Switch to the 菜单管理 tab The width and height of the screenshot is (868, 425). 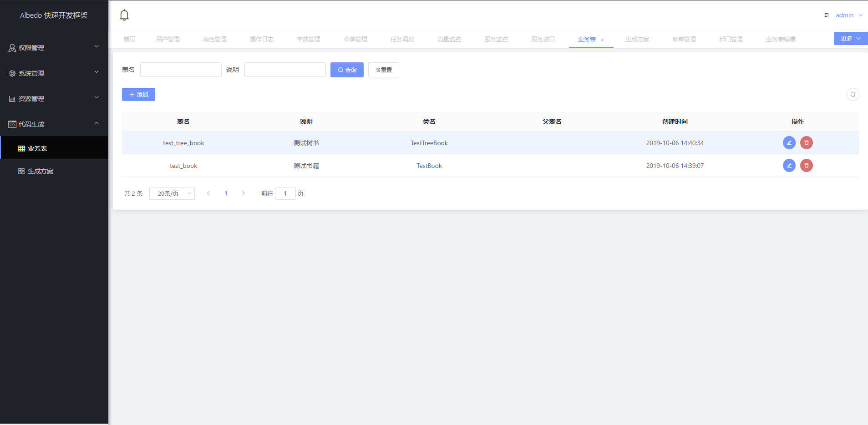(x=684, y=39)
